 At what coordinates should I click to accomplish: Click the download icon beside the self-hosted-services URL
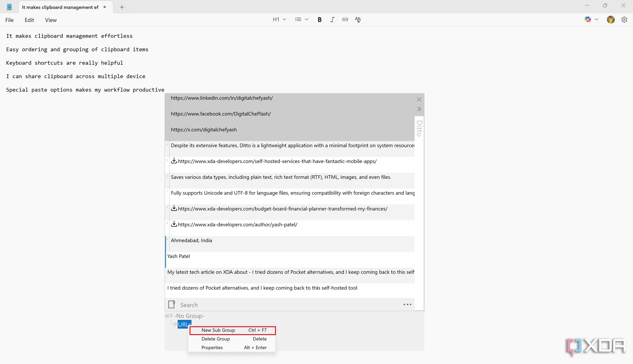point(174,161)
